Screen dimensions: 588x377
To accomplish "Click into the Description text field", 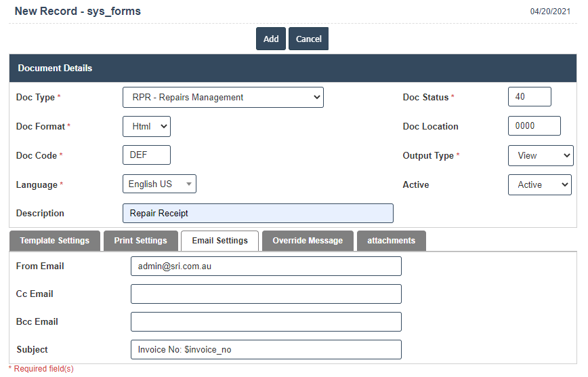I will 257,213.
